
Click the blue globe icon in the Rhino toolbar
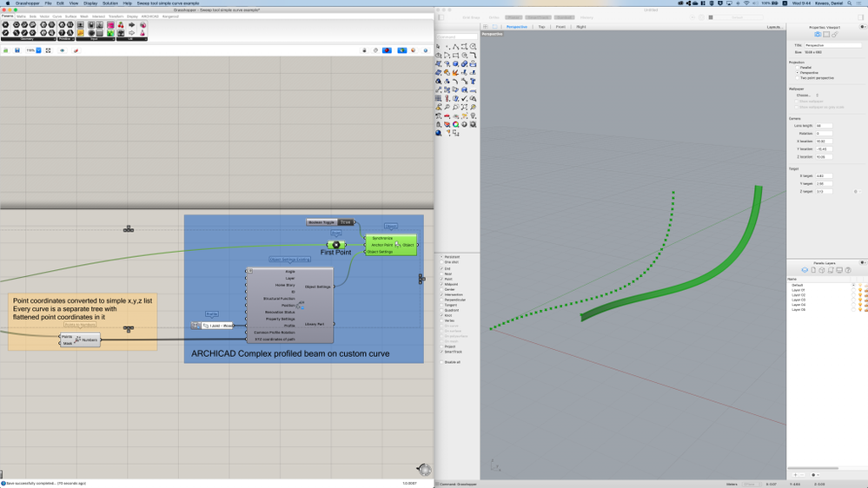439,133
